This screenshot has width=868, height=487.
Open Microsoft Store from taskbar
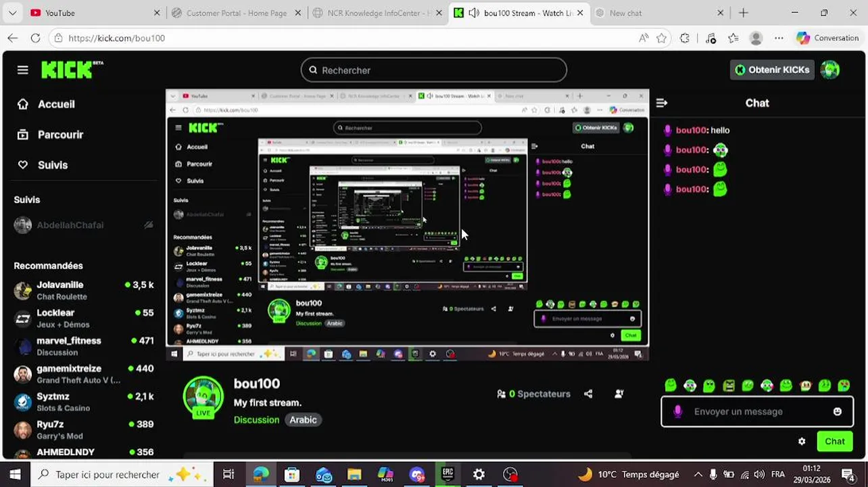pyautogui.click(x=292, y=474)
